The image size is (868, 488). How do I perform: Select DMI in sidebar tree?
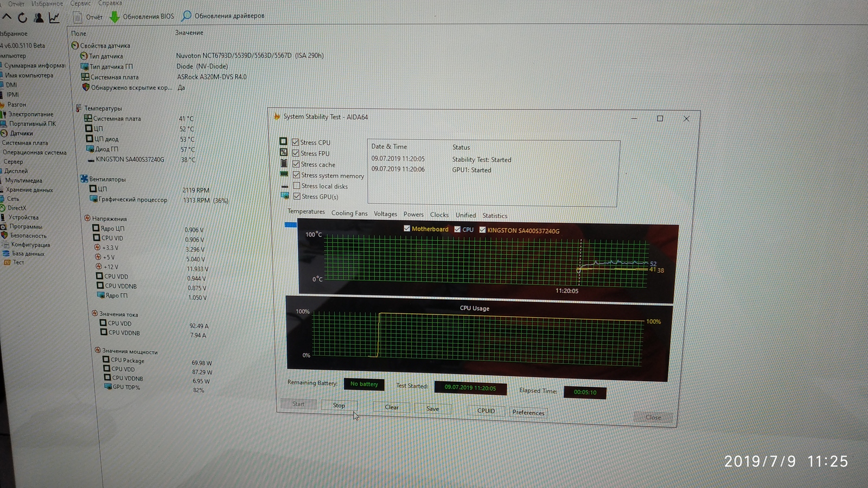9,85
